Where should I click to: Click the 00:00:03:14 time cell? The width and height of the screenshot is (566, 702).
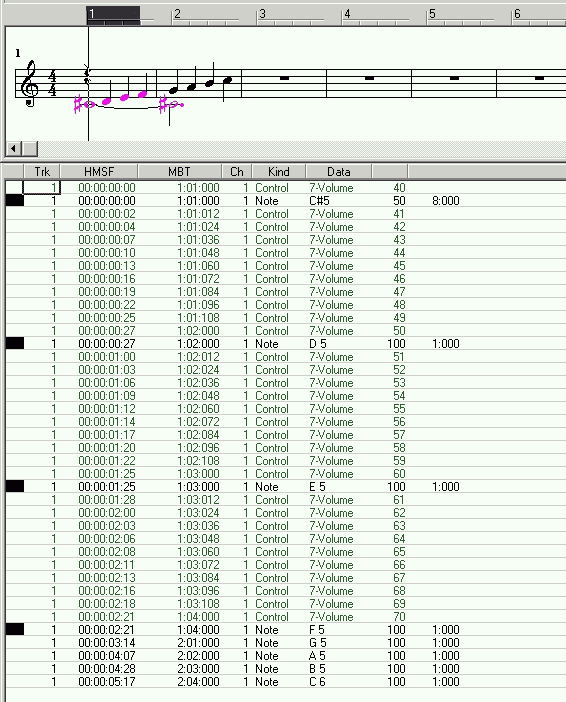tap(107, 642)
